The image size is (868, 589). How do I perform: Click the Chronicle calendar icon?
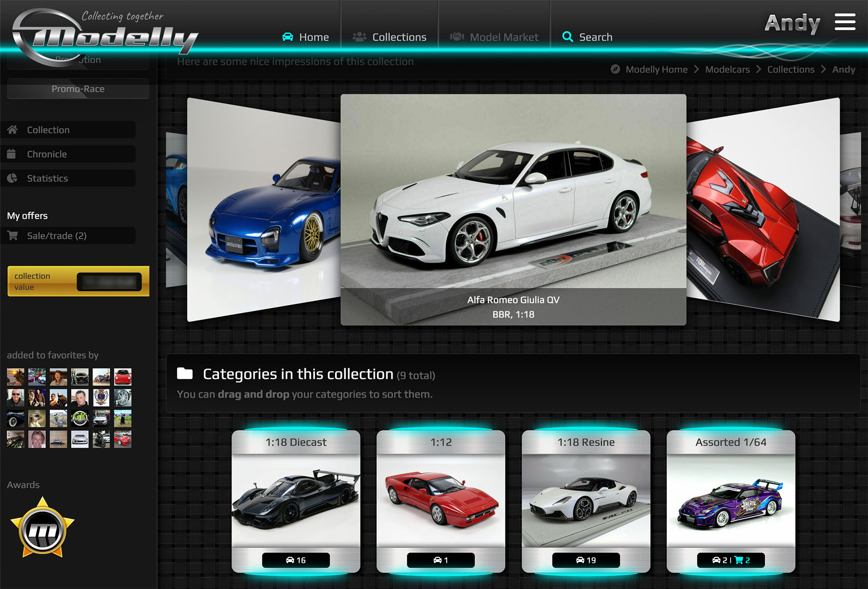(x=12, y=154)
